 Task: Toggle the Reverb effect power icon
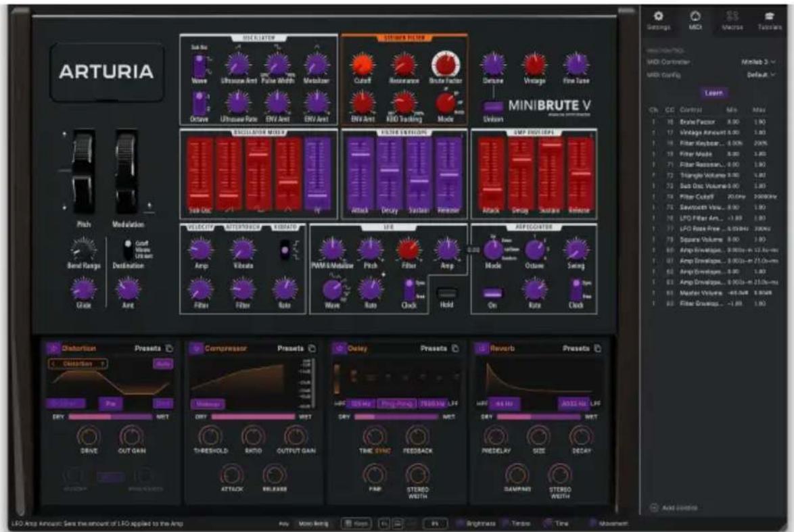click(482, 348)
